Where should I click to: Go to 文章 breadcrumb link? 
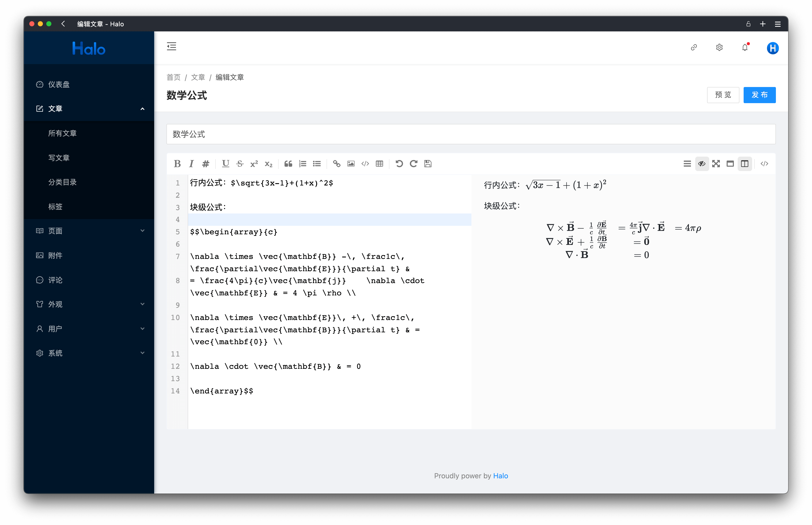[x=198, y=77]
